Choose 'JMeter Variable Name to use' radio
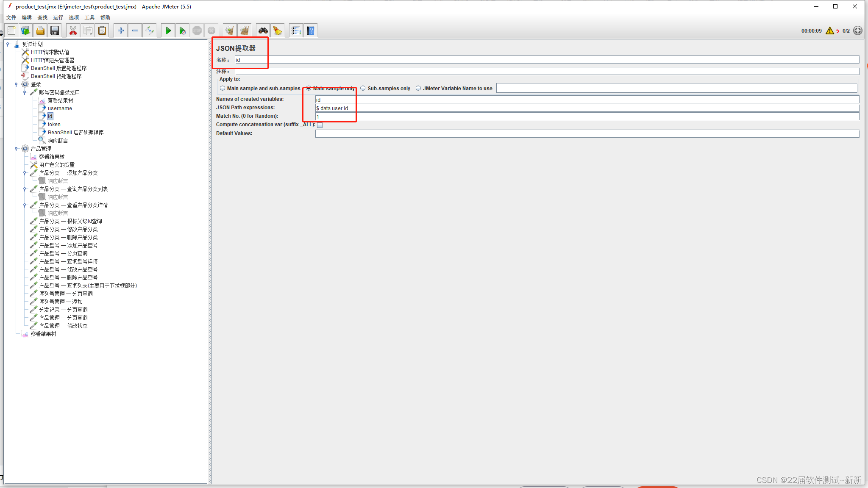The image size is (868, 488). 418,89
